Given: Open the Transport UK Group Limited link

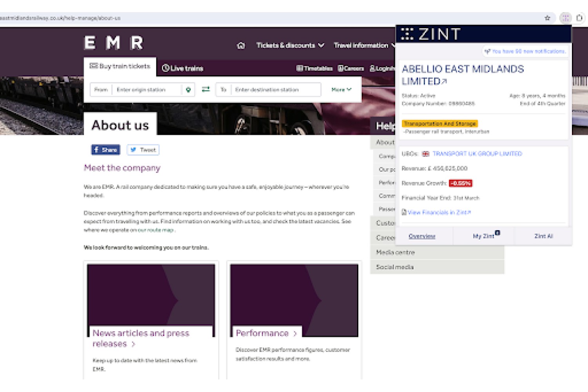Looking at the screenshot, I should click(477, 154).
